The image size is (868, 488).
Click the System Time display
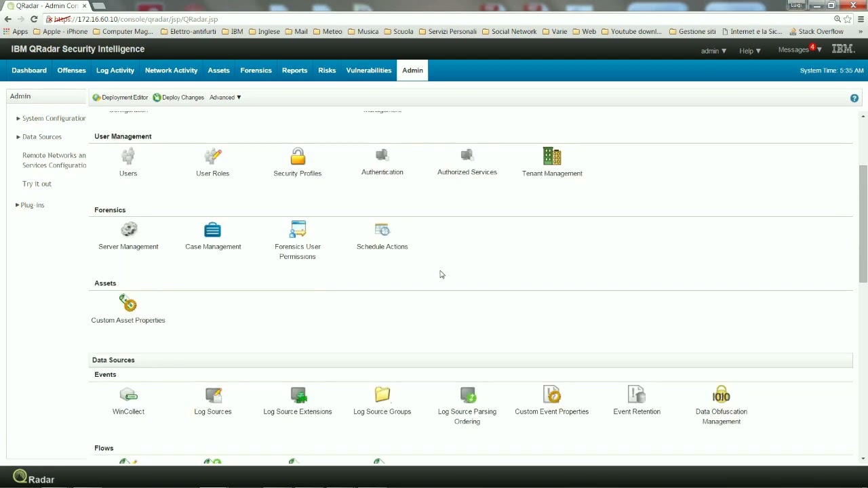(x=831, y=70)
